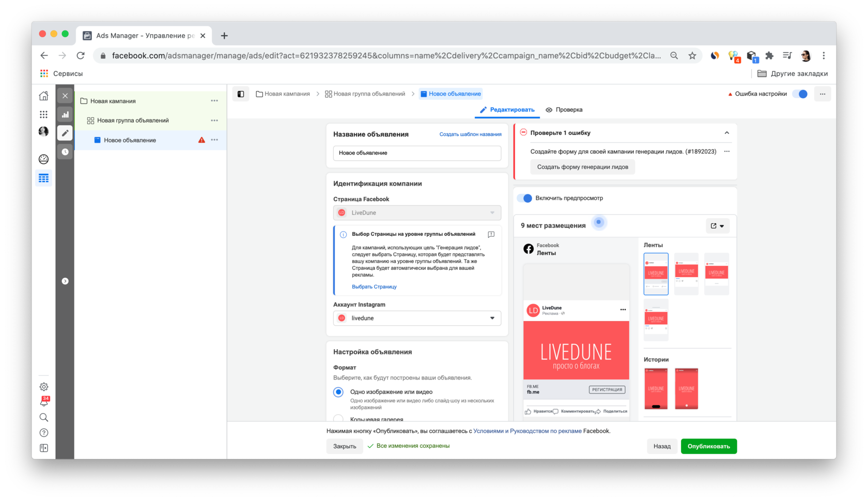The image size is (868, 501).
Task: Open the Страница Facebook LiveDune dropdown
Action: pos(417,213)
